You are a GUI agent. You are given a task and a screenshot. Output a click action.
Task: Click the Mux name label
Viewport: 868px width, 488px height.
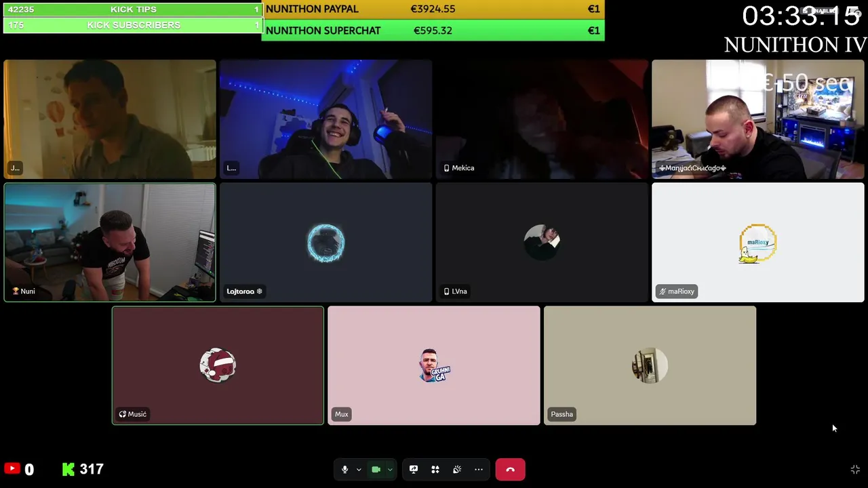(342, 414)
